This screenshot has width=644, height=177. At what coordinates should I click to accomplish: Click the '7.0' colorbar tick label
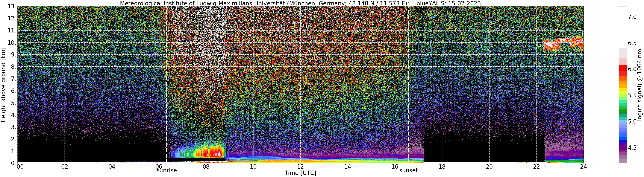[x=632, y=17]
